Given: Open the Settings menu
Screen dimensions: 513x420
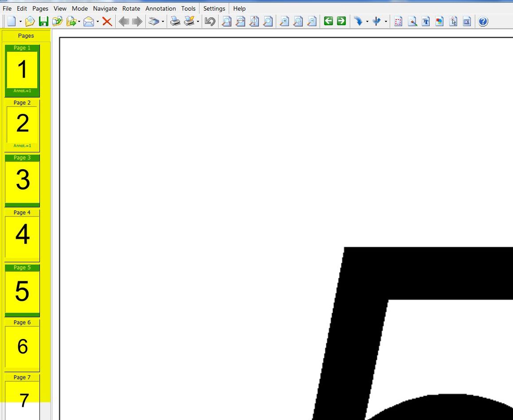Looking at the screenshot, I should [x=214, y=8].
